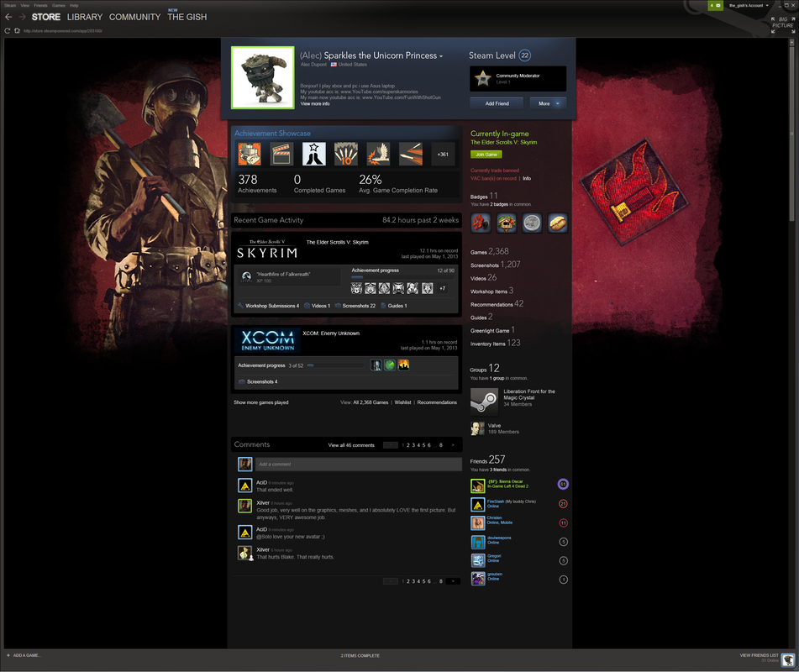This screenshot has width=799, height=672.
Task: Open the silver coin badge
Action: 532,223
